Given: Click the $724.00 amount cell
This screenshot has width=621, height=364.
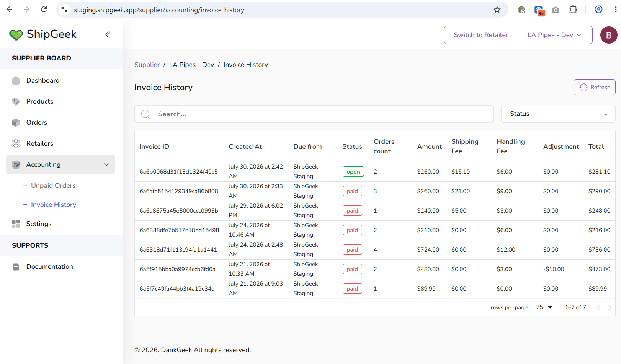Looking at the screenshot, I should [x=428, y=250].
